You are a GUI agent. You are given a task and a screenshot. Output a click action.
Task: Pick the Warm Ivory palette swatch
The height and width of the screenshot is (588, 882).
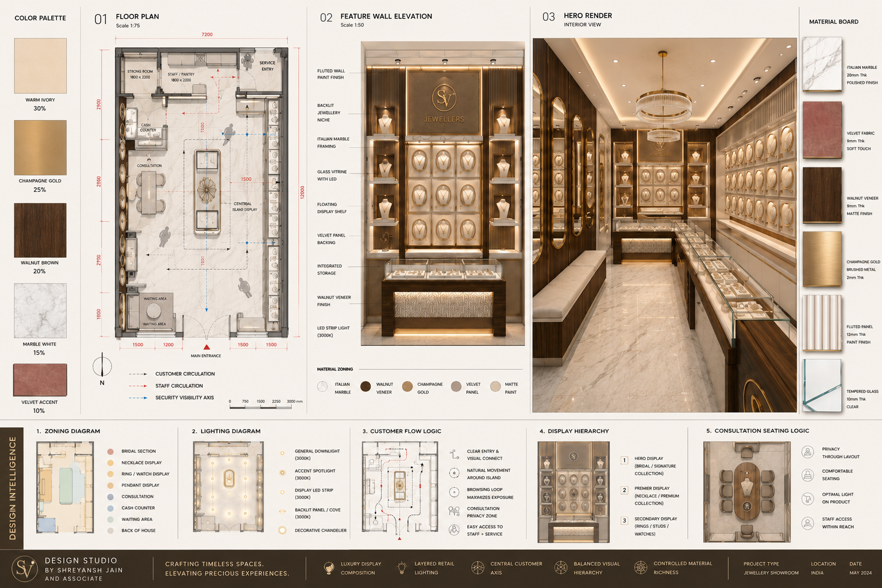[x=40, y=65]
